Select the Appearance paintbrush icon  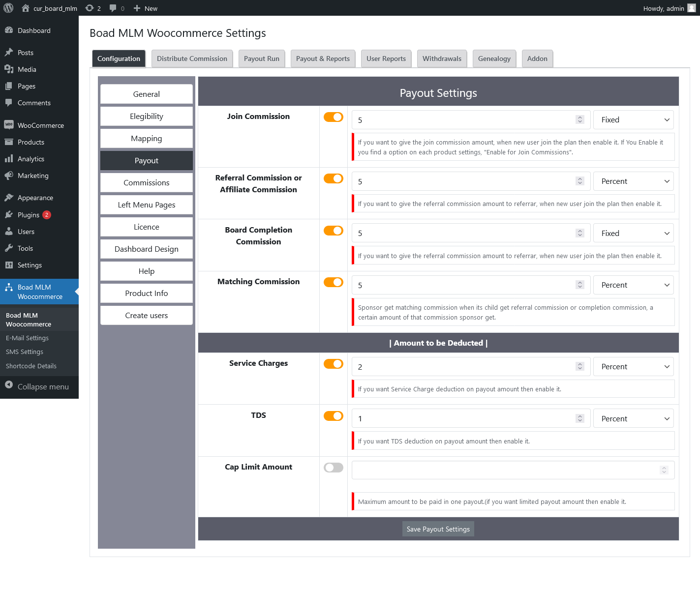click(x=10, y=197)
